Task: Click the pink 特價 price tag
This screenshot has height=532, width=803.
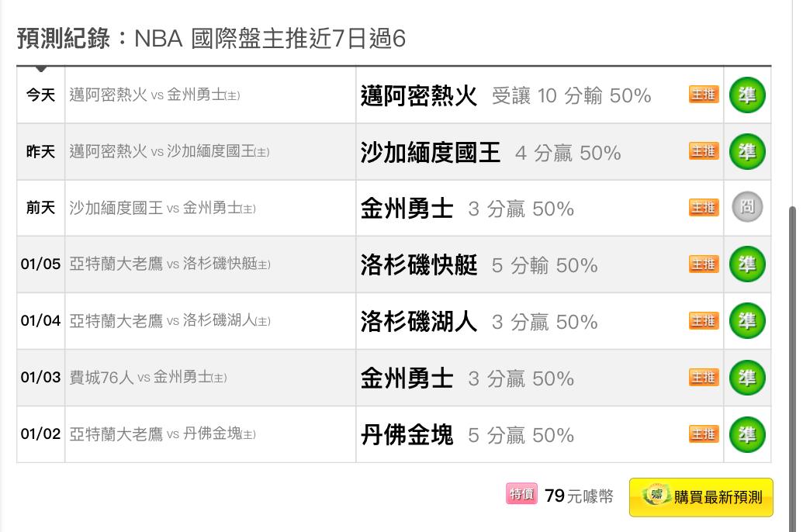Action: click(x=521, y=494)
